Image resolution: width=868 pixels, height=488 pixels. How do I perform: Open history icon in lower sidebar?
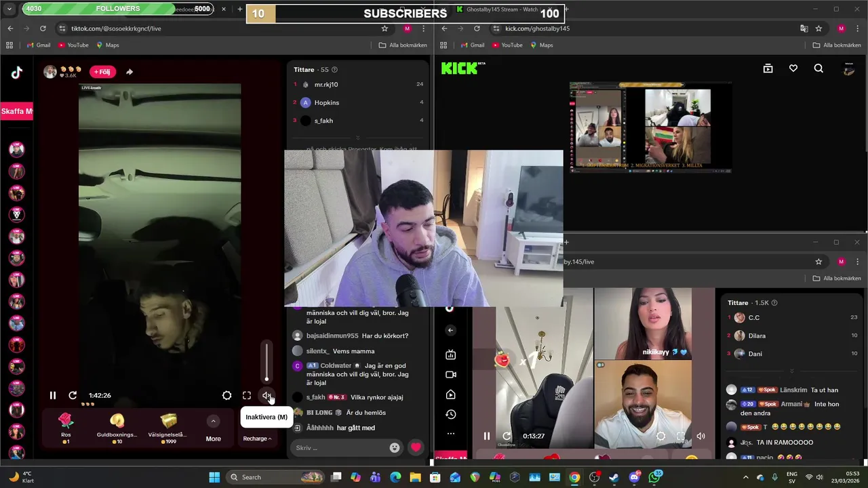click(450, 414)
